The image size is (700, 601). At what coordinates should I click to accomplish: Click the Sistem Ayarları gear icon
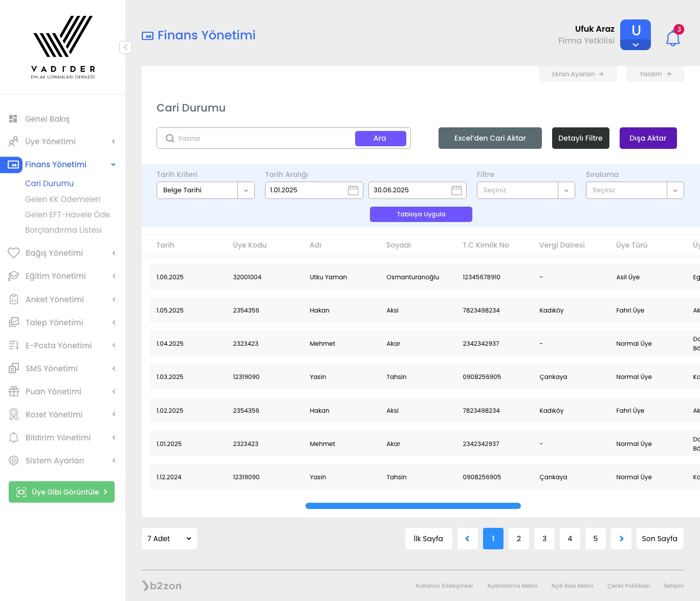[x=14, y=460]
